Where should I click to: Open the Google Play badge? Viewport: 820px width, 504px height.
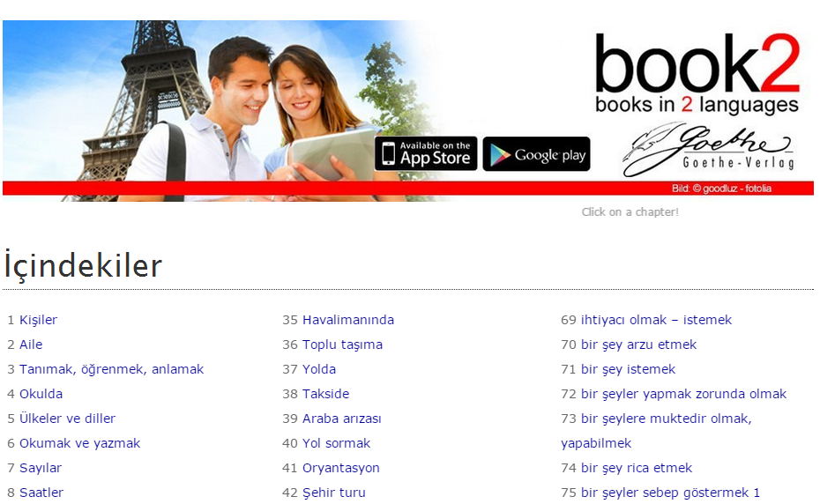point(537,153)
